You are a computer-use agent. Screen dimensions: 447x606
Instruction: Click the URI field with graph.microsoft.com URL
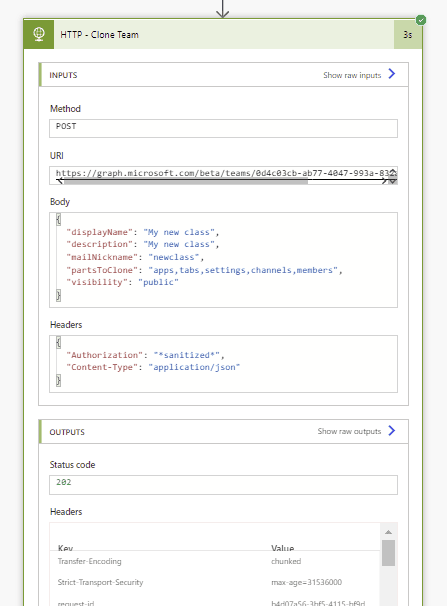tap(223, 175)
